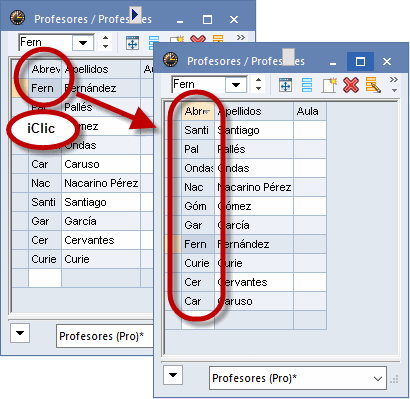The width and height of the screenshot is (410, 399).
Task: Click the bottom-left arrow button in front window
Action: tap(173, 375)
